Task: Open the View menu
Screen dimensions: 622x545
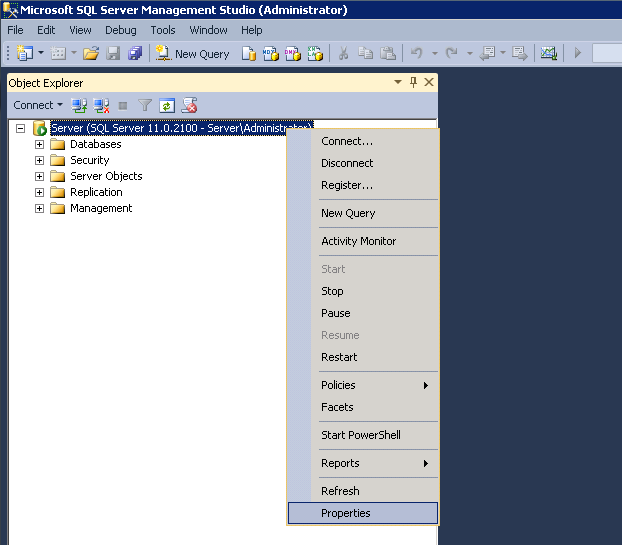Action: tap(80, 30)
